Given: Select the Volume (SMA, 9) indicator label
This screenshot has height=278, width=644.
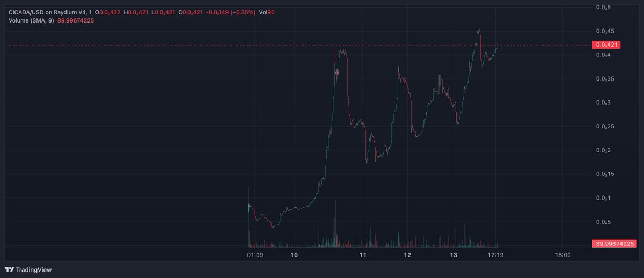Looking at the screenshot, I should 31,20.
